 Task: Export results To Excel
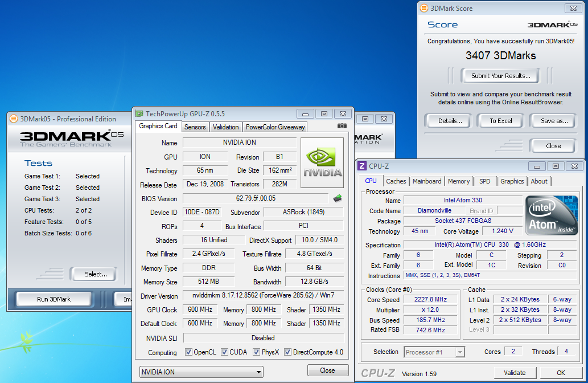coord(500,121)
